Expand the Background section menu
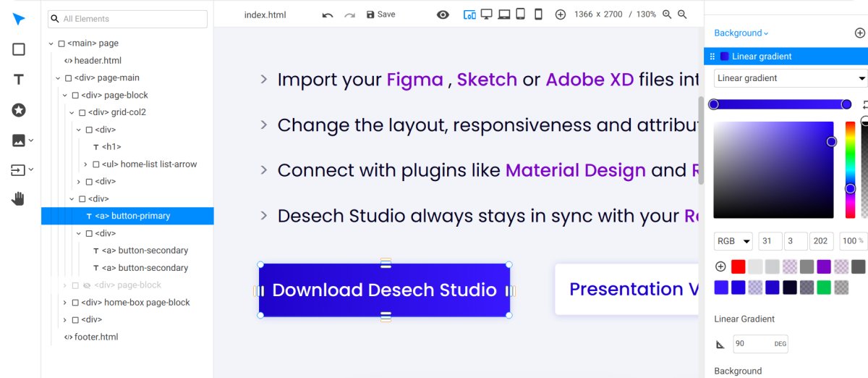 [741, 33]
